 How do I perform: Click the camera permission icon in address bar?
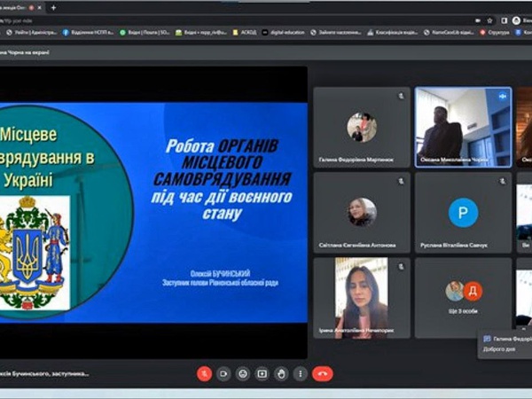click(x=478, y=20)
